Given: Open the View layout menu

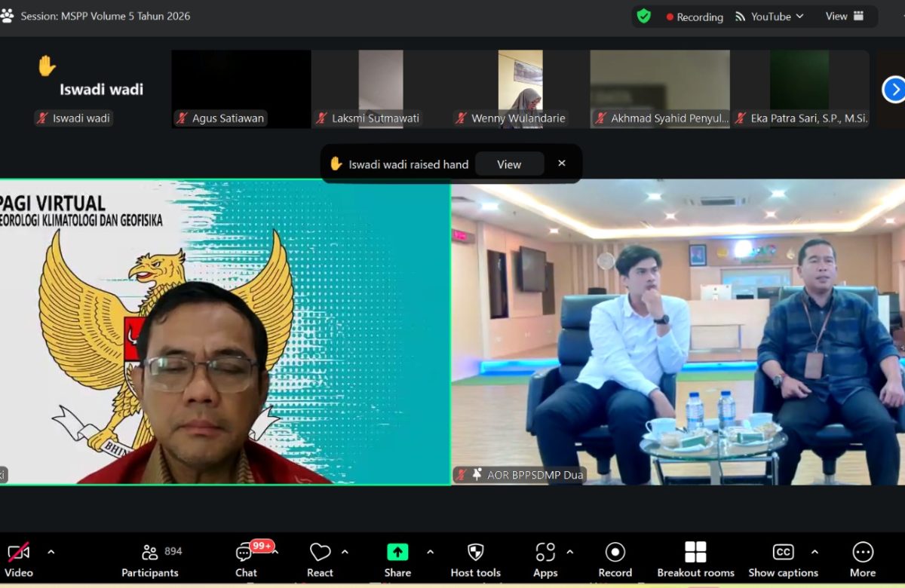Looking at the screenshot, I should (845, 17).
